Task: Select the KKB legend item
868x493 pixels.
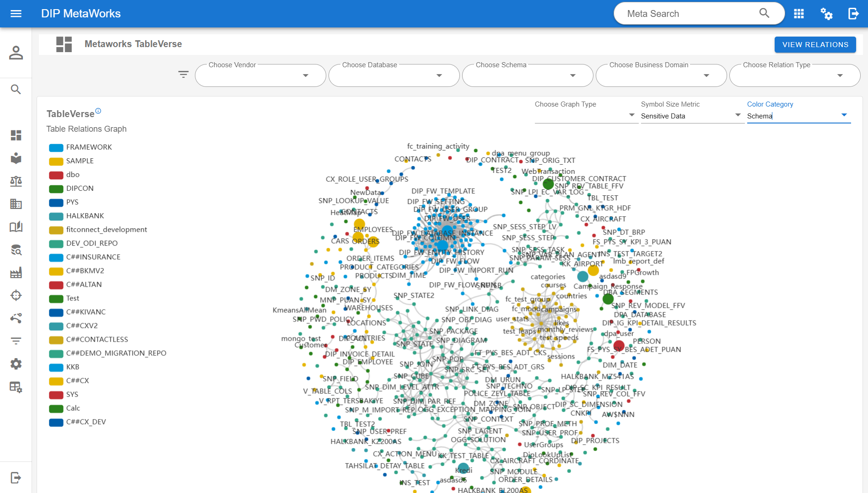Action: click(x=64, y=367)
